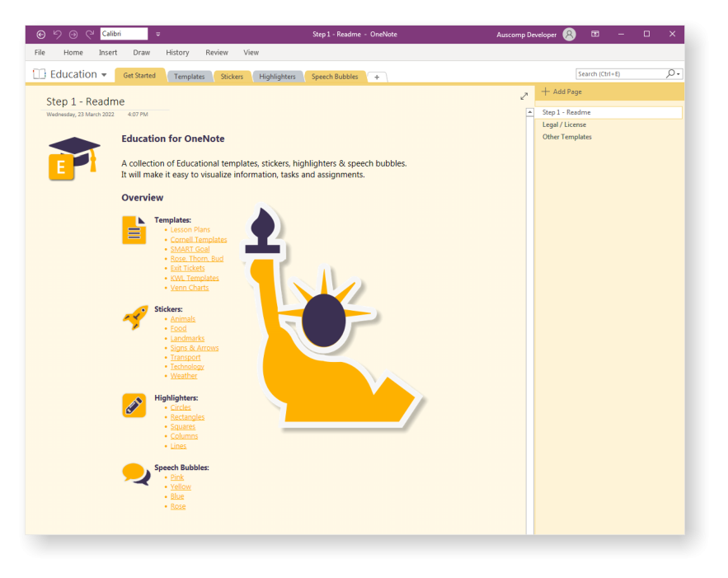The image size is (728, 578).
Task: Open the Circles highlighters link
Action: 180,407
